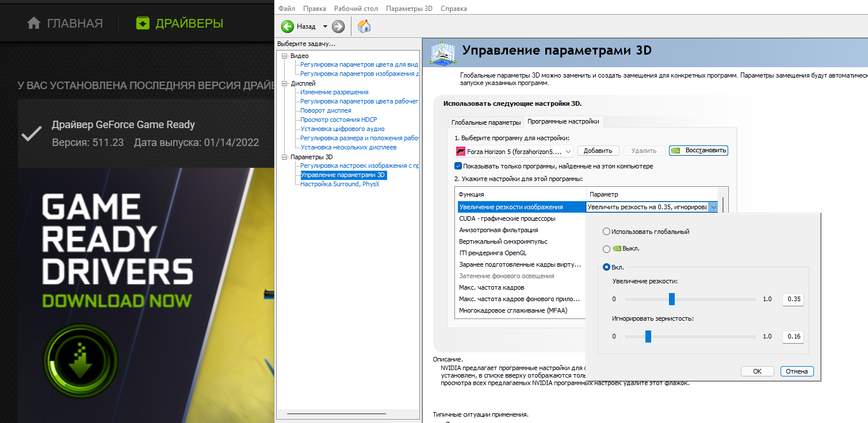Viewport: 868px width, 423px height.
Task: Open the Справка menu
Action: tap(454, 9)
